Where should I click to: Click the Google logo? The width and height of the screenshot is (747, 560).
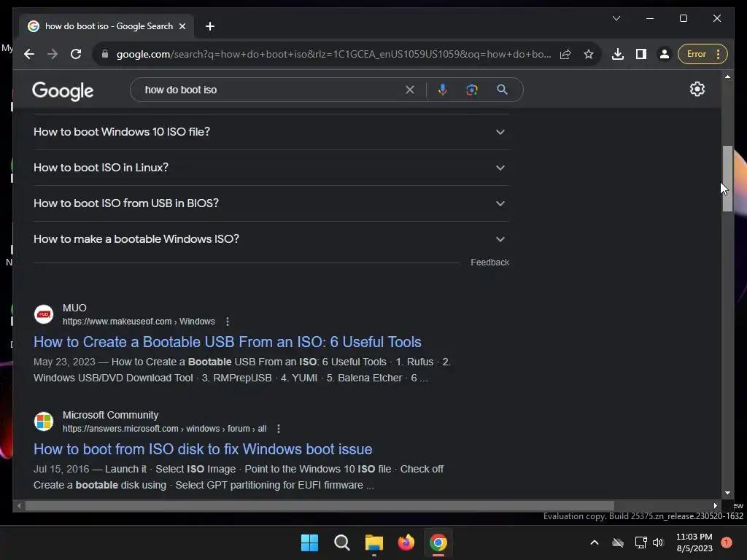coord(63,90)
